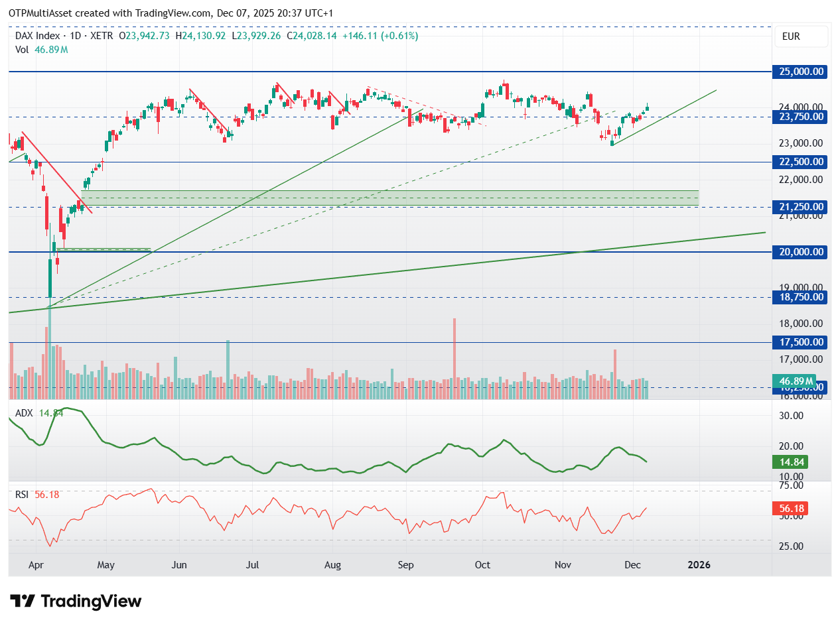Click the ADX 14.84 indicator legend
The height and width of the screenshot is (626, 840).
pos(39,412)
